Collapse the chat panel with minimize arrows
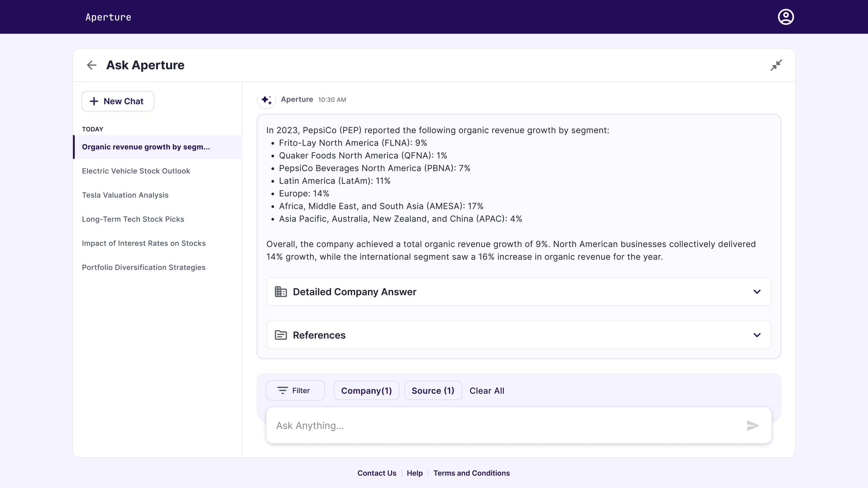The height and width of the screenshot is (488, 868). click(x=776, y=65)
